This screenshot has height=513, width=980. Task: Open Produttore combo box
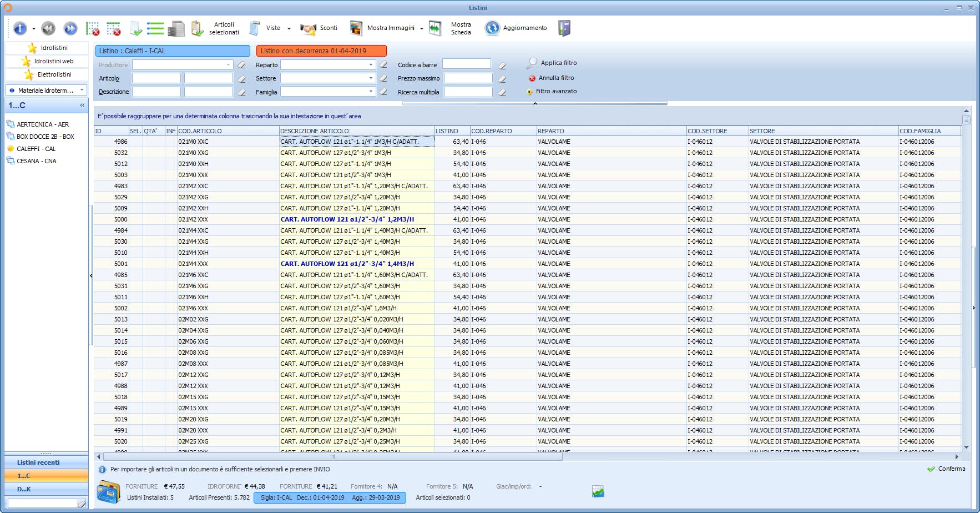coord(183,65)
